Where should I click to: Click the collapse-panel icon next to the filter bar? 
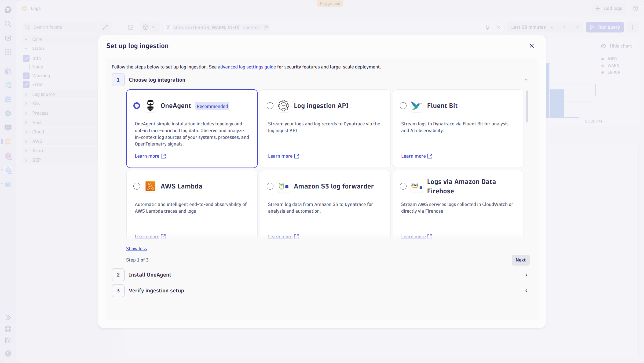[131, 27]
